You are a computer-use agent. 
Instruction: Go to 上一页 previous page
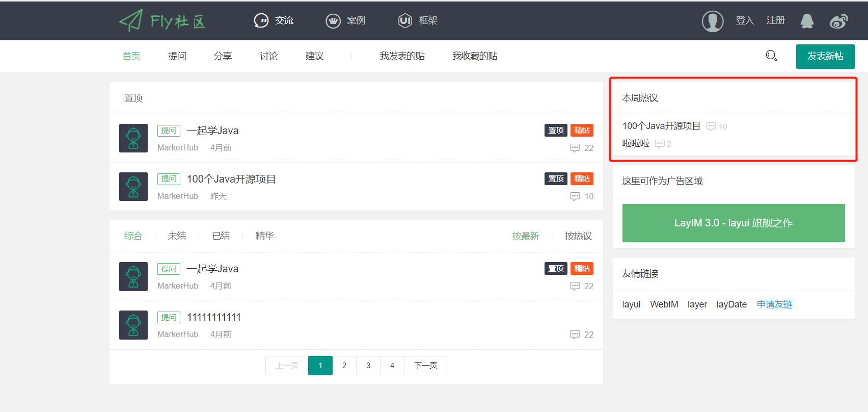click(x=287, y=366)
